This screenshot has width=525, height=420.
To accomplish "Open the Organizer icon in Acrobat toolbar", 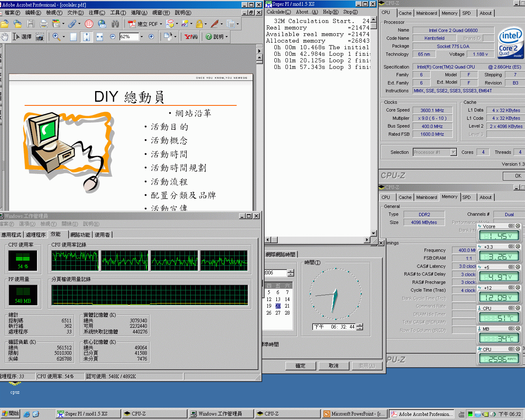I will (56, 24).
